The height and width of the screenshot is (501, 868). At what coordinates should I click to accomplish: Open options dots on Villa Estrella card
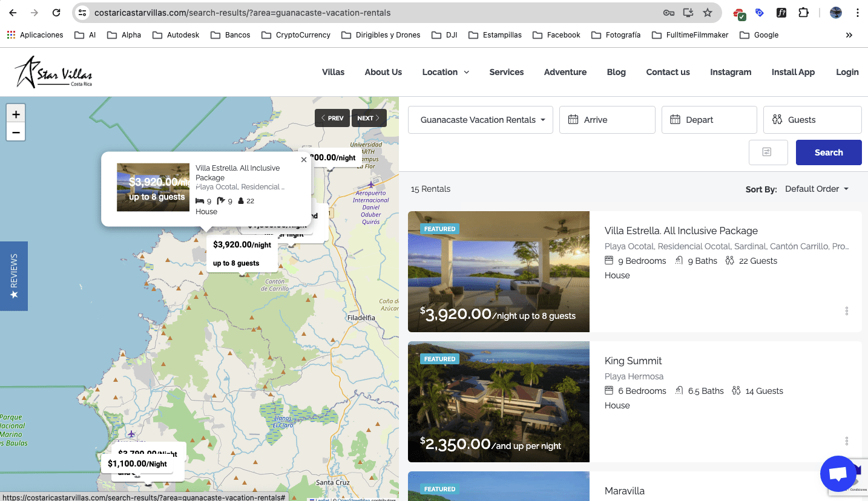[x=847, y=311]
